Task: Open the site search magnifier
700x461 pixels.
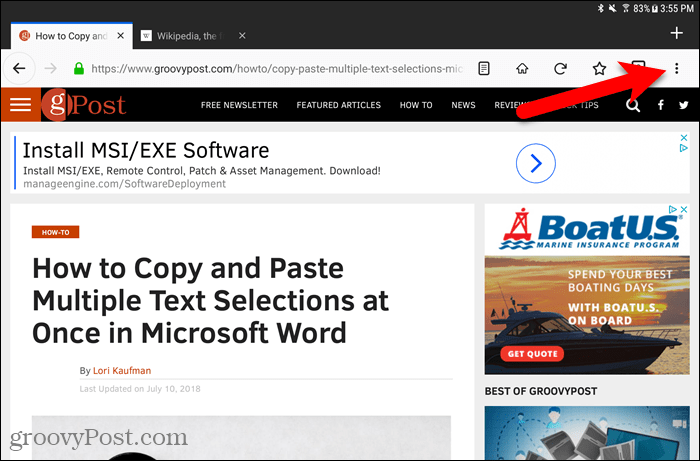Action: pos(633,105)
